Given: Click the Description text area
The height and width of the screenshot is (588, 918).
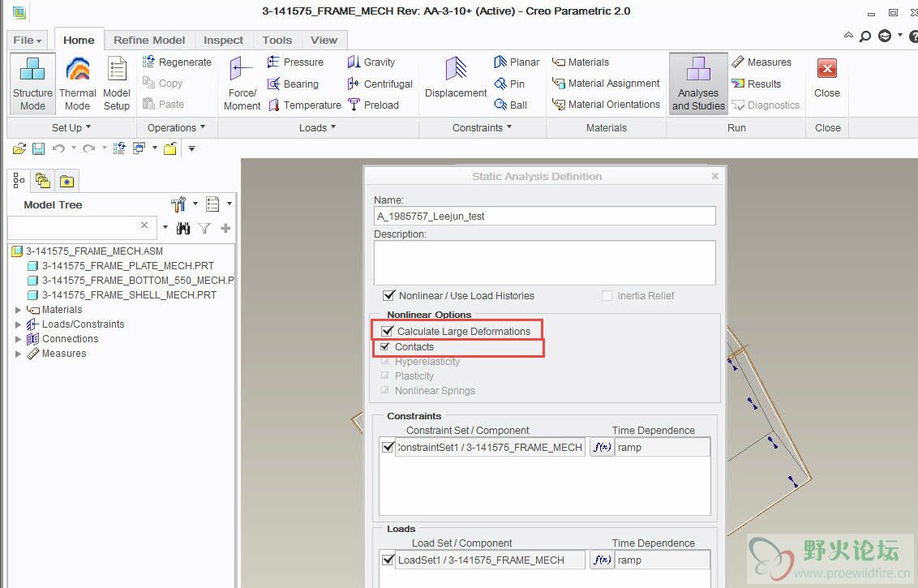Looking at the screenshot, I should [x=544, y=263].
